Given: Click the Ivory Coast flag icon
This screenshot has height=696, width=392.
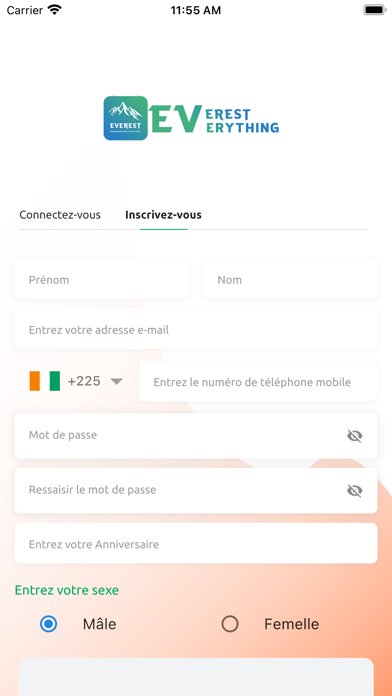Looking at the screenshot, I should point(44,381).
